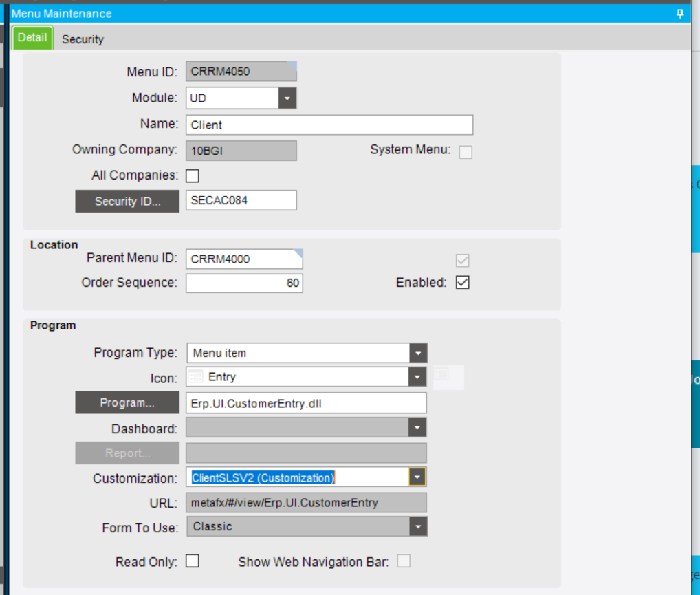Viewport: 700px width, 595px height.
Task: Click the Program... button
Action: [127, 402]
